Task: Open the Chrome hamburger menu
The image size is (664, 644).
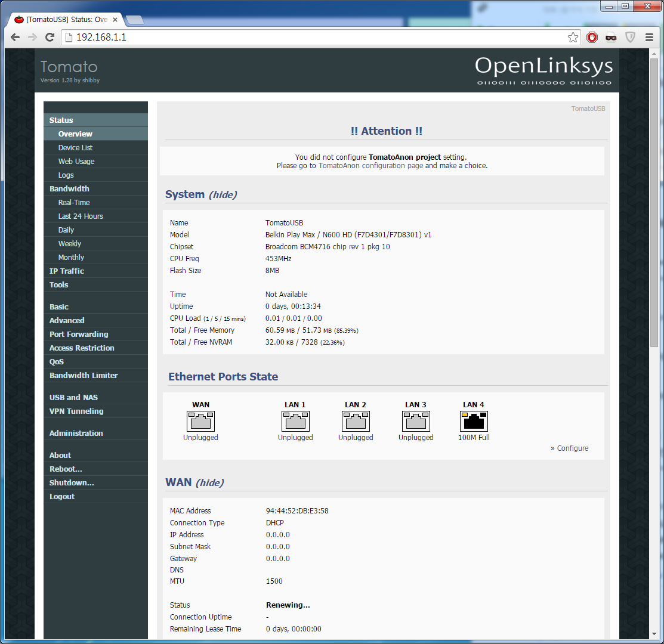Action: tap(649, 37)
